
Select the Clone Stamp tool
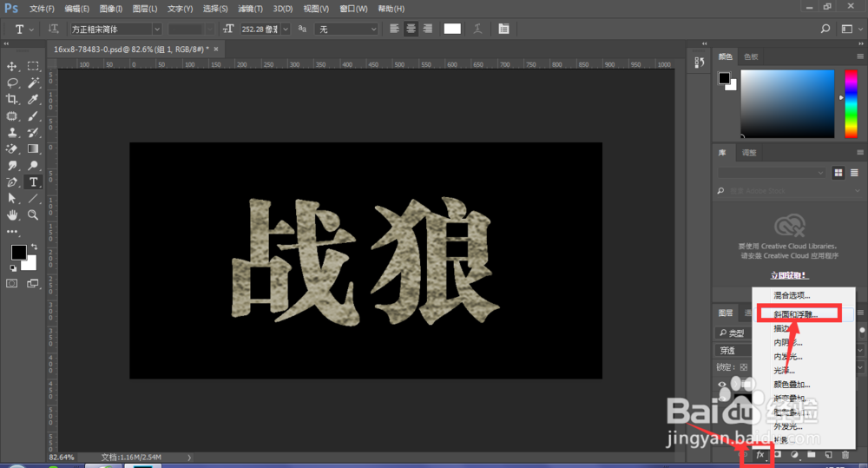pyautogui.click(x=11, y=133)
